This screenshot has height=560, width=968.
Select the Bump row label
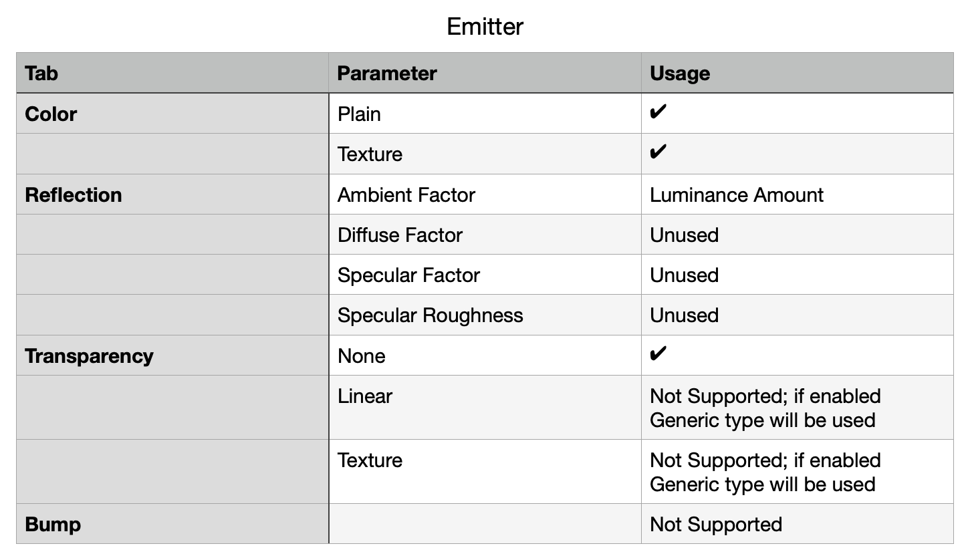click(53, 525)
